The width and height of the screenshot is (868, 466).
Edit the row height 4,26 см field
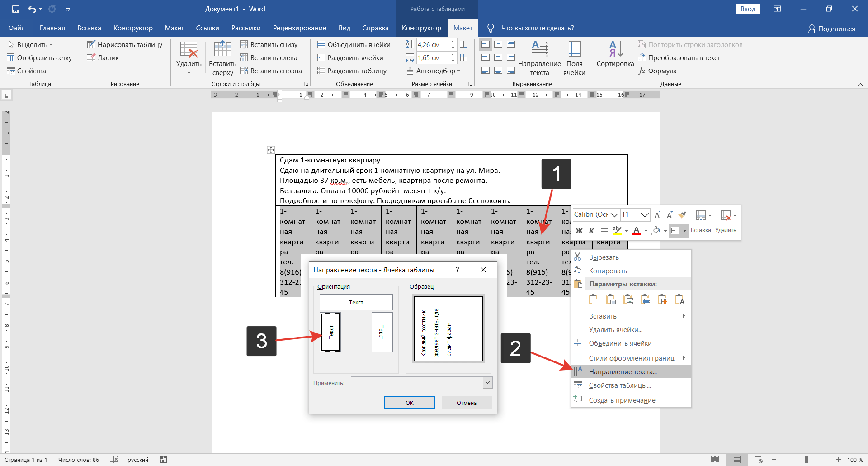pyautogui.click(x=433, y=44)
